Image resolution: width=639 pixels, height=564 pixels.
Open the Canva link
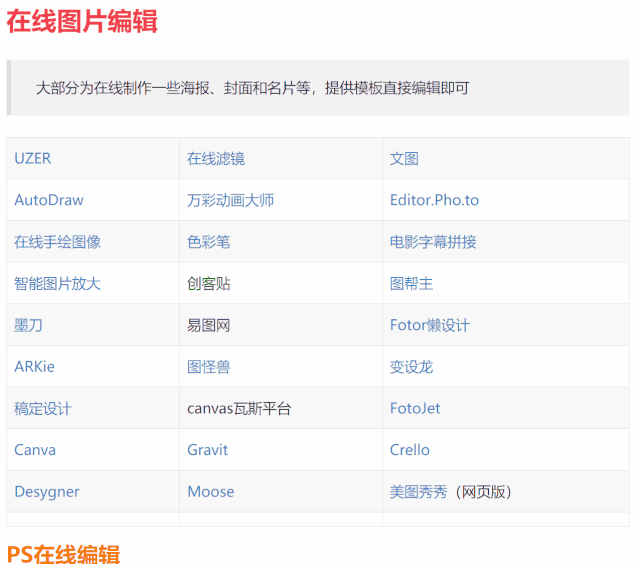click(35, 450)
